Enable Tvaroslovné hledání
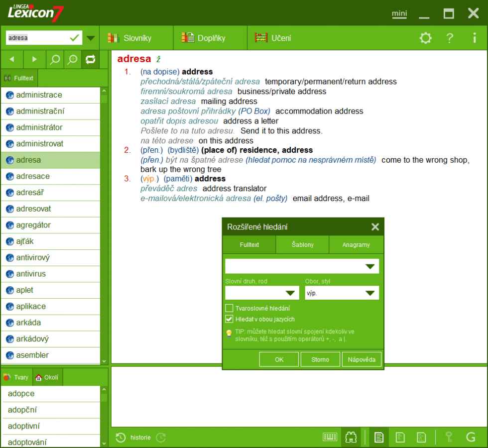Image resolution: width=488 pixels, height=448 pixels. pyautogui.click(x=229, y=308)
